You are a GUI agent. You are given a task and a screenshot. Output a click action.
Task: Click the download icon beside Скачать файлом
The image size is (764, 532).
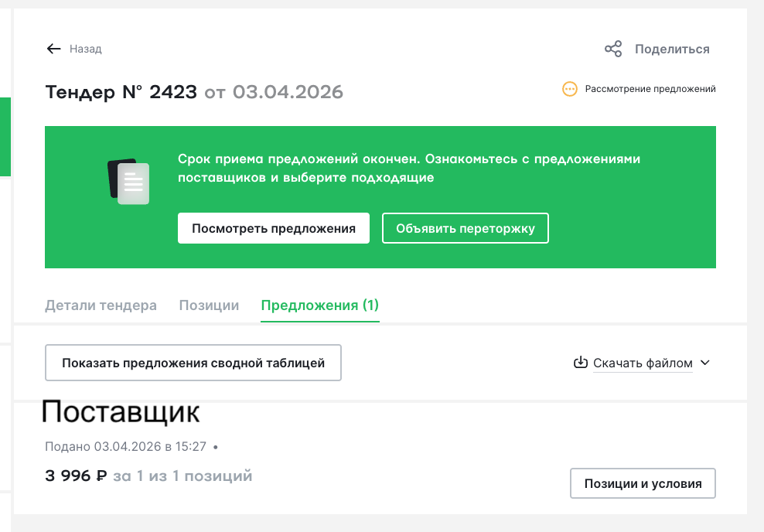pos(580,363)
